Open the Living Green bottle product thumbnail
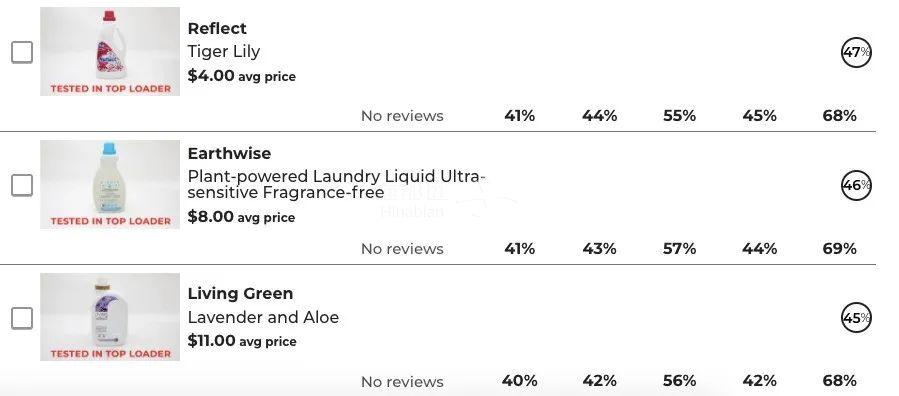 110,317
